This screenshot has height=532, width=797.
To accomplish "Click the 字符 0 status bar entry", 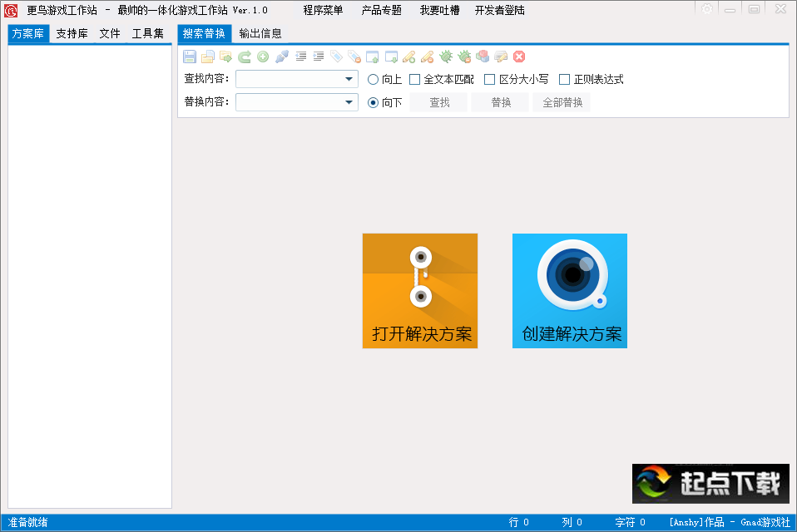I will (631, 522).
